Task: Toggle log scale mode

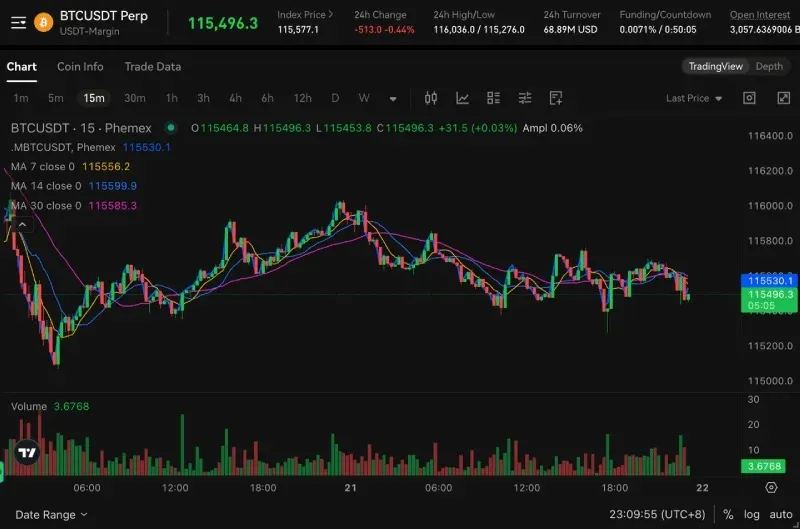Action: click(751, 515)
